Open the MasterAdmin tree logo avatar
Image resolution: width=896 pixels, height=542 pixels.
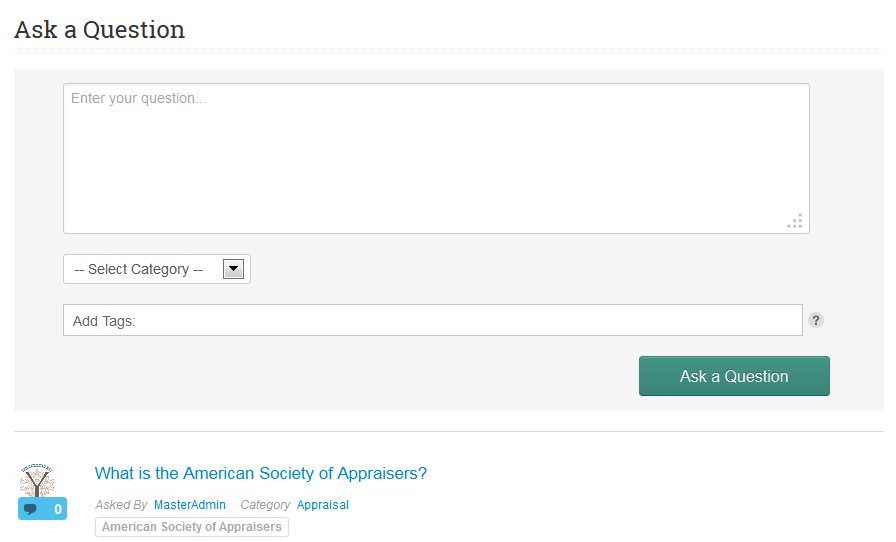(37, 480)
